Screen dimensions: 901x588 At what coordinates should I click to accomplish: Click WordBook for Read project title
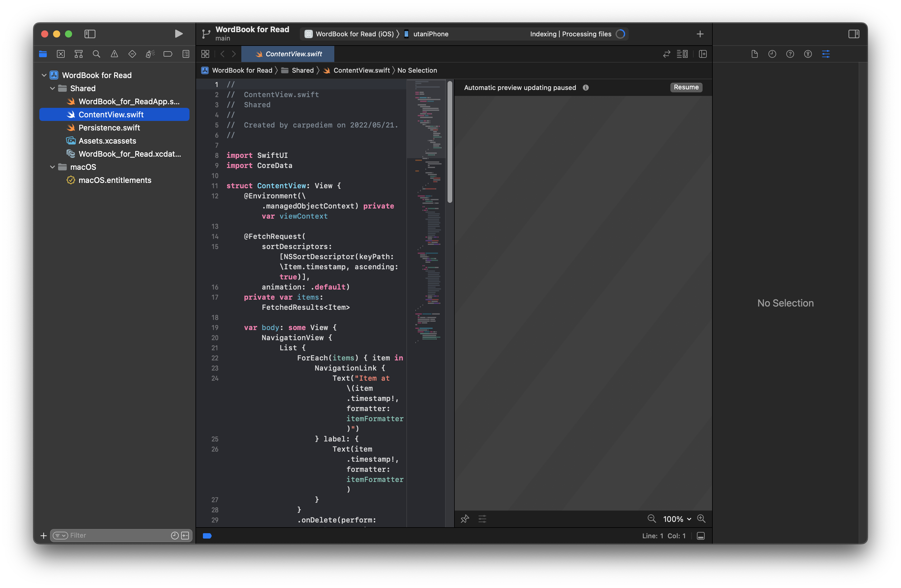[252, 29]
